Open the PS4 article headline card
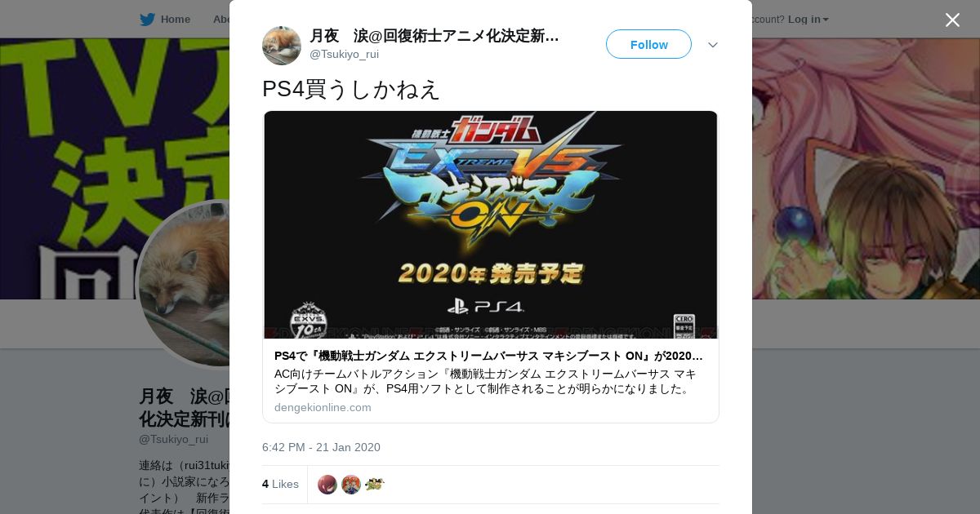Image resolution: width=980 pixels, height=514 pixels. 488,356
